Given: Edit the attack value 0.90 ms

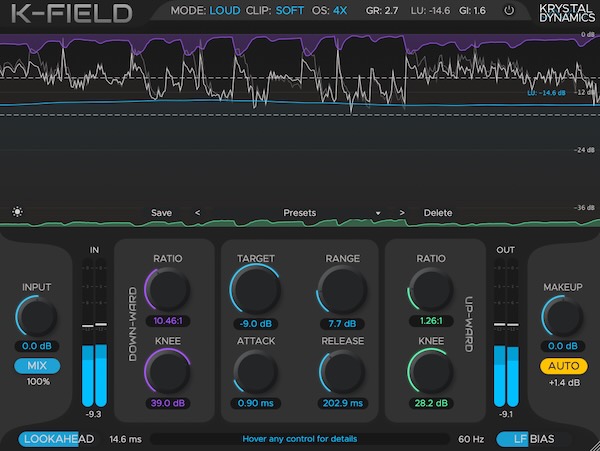Looking at the screenshot, I should pos(256,403).
